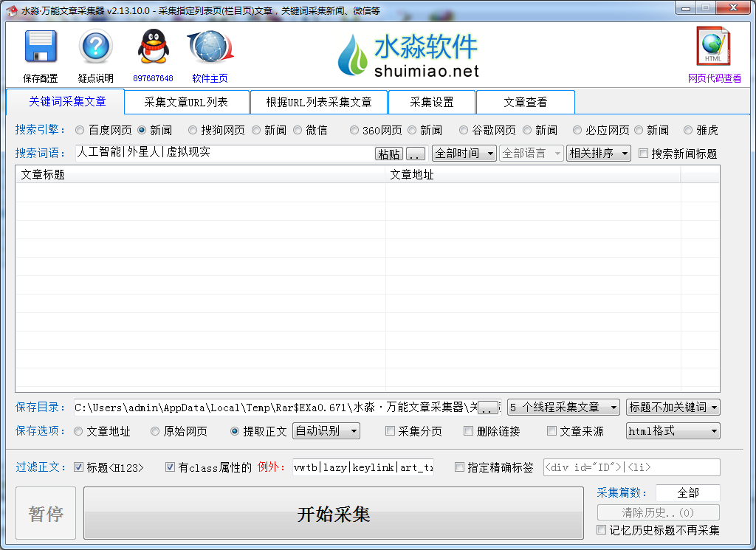Select 原始网页 save option
The image size is (756, 550).
(155, 431)
